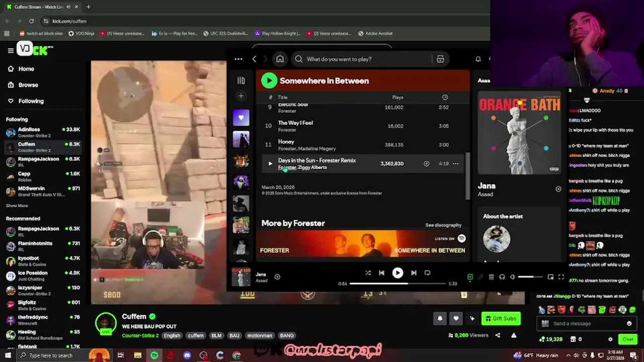This screenshot has height=362, width=644.
Task: Go to Kick Home
Action: (26, 69)
